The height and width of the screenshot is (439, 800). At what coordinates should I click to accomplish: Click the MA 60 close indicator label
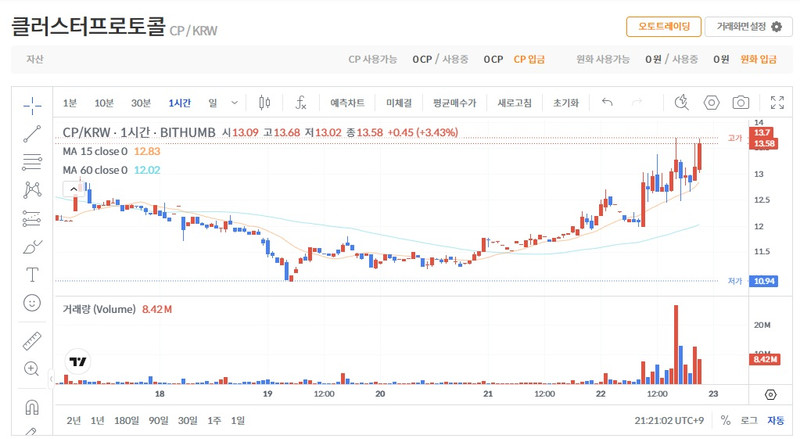95,170
